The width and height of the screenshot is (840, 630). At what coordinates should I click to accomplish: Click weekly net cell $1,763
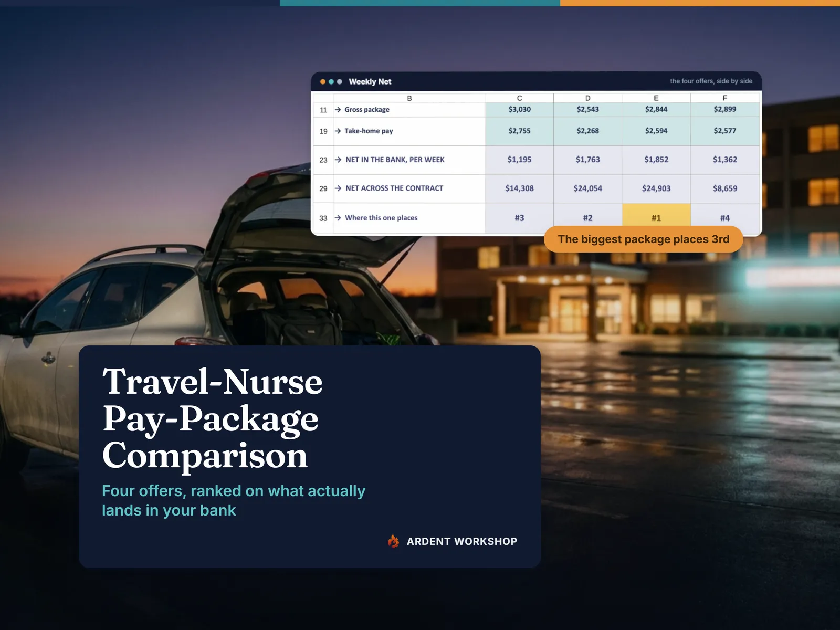pyautogui.click(x=587, y=160)
